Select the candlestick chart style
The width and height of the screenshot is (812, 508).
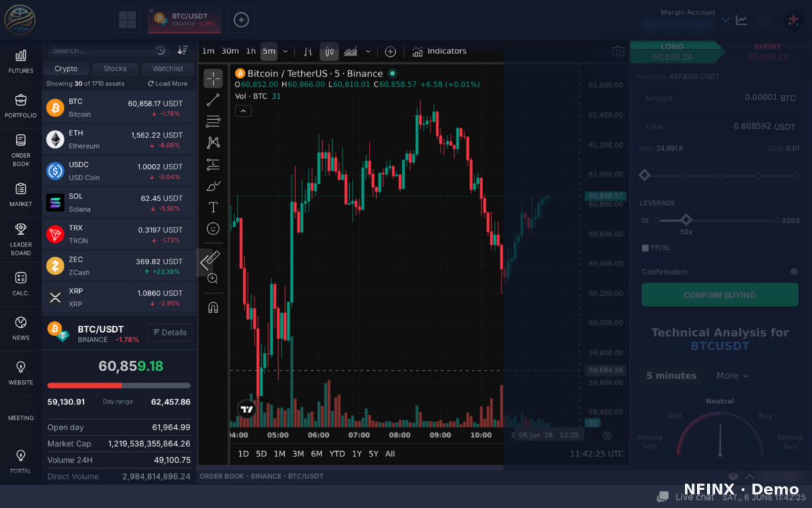point(330,51)
